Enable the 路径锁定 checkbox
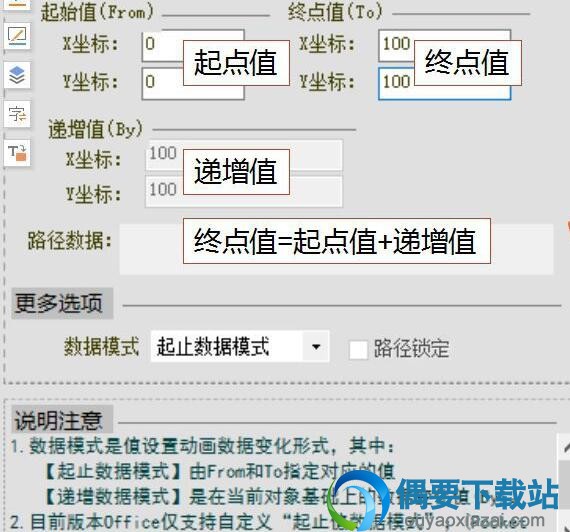The width and height of the screenshot is (570, 532). point(358,349)
